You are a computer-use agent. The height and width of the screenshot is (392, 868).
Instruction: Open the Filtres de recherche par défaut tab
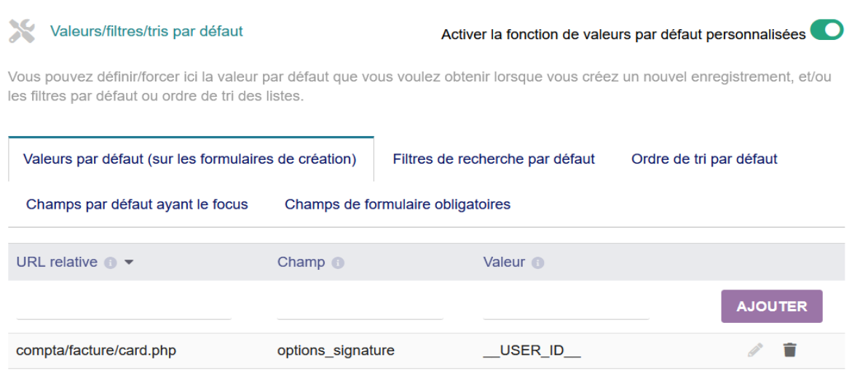coord(494,159)
